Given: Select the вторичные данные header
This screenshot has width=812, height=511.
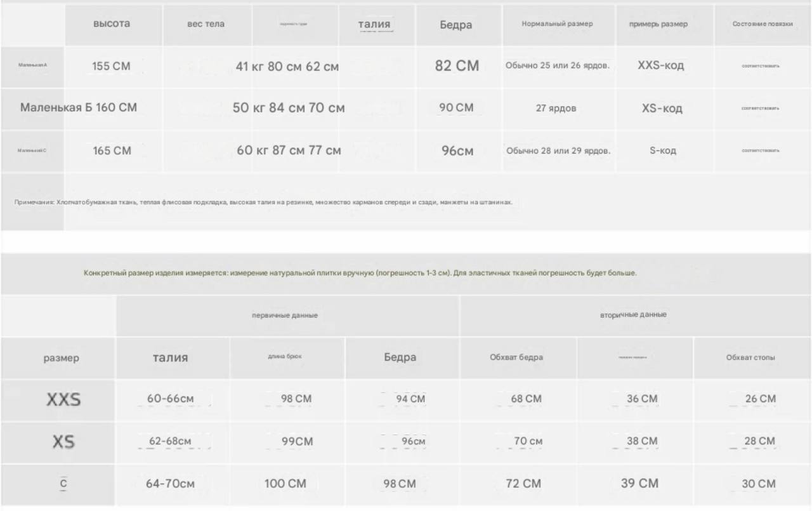Looking at the screenshot, I should point(634,315).
